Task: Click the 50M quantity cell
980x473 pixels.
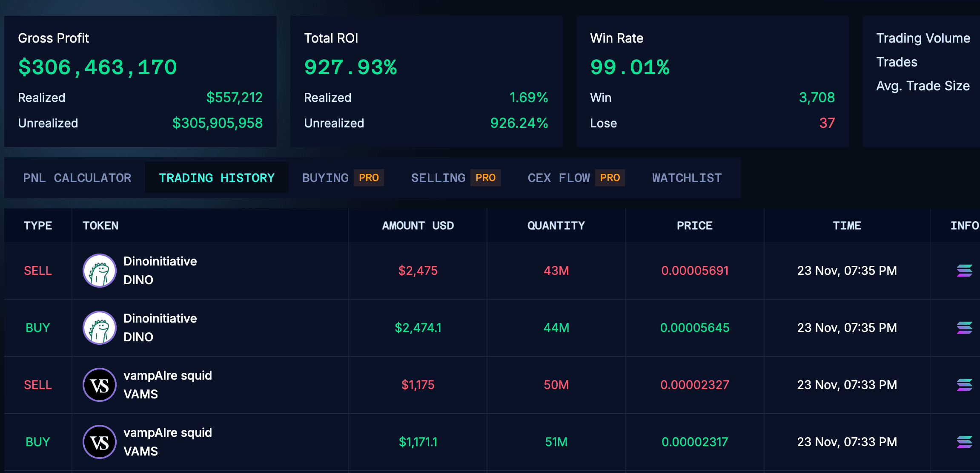Action: pos(556,385)
